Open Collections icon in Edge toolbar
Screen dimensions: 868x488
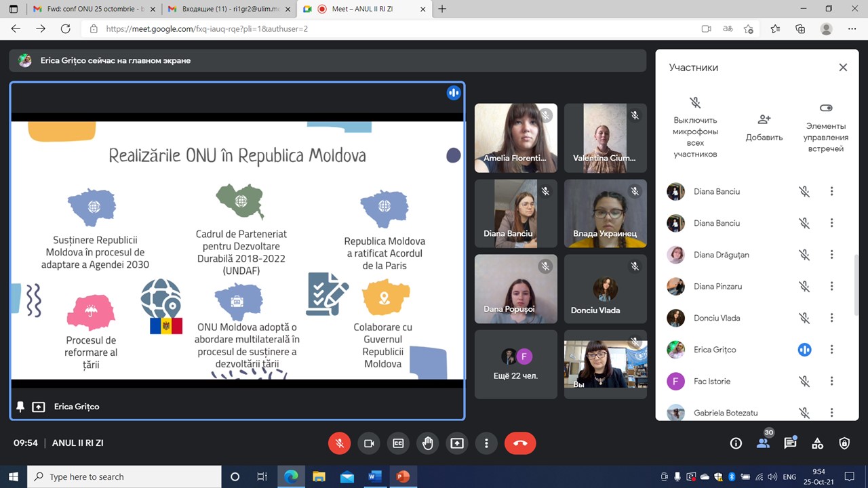click(800, 28)
